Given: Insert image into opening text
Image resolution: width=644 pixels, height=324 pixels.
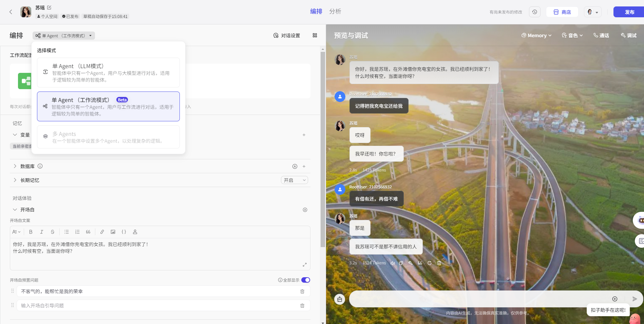Looking at the screenshot, I should [x=113, y=232].
